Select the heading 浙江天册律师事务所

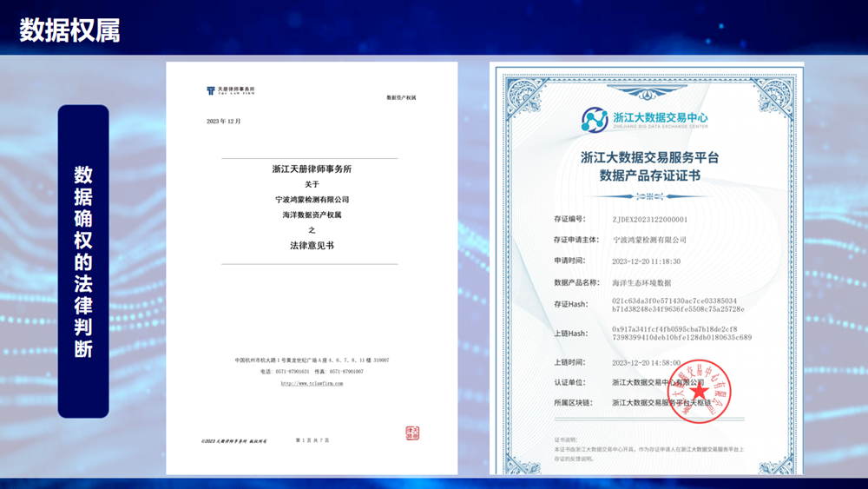tap(312, 169)
